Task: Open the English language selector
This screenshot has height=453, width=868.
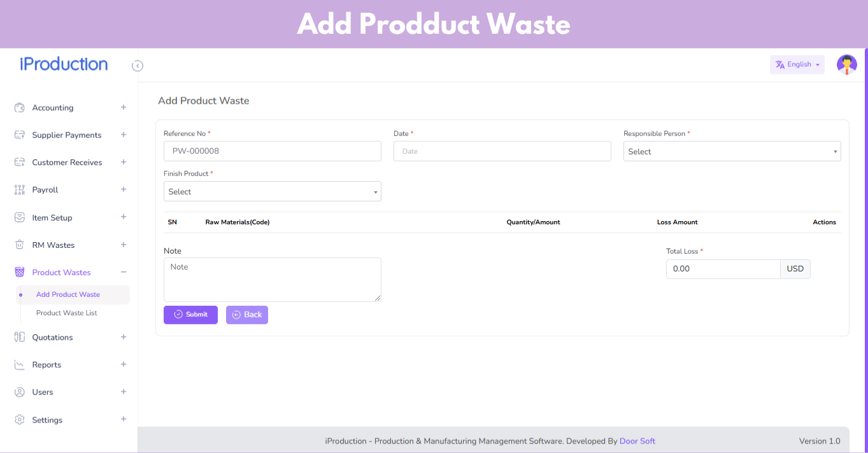Action: [797, 64]
